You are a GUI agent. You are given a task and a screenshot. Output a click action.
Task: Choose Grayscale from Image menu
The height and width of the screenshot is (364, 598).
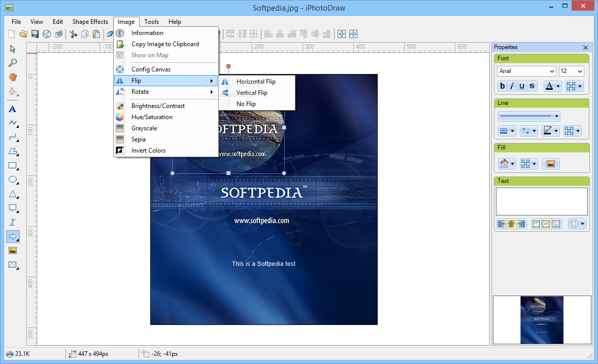click(x=166, y=128)
